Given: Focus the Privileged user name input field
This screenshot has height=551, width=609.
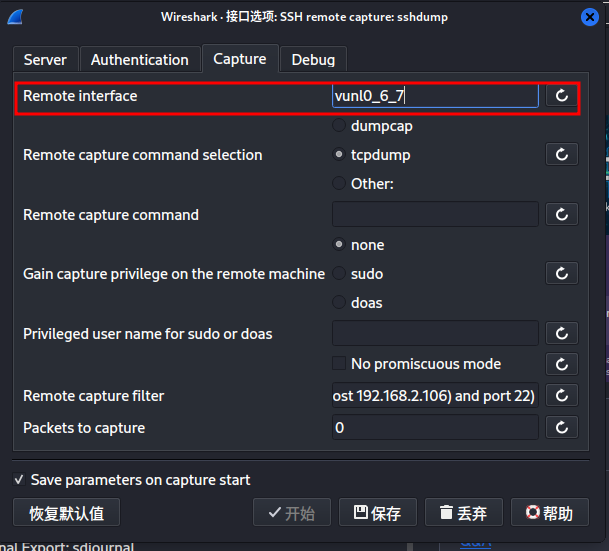Looking at the screenshot, I should [x=435, y=333].
